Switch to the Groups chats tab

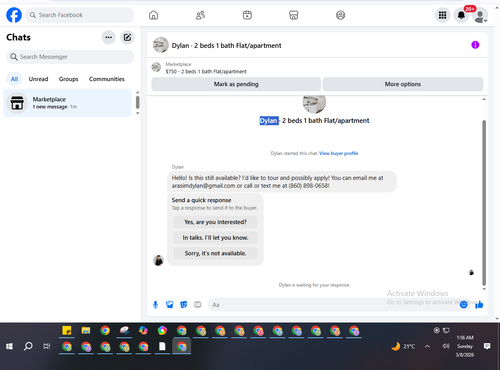point(68,79)
